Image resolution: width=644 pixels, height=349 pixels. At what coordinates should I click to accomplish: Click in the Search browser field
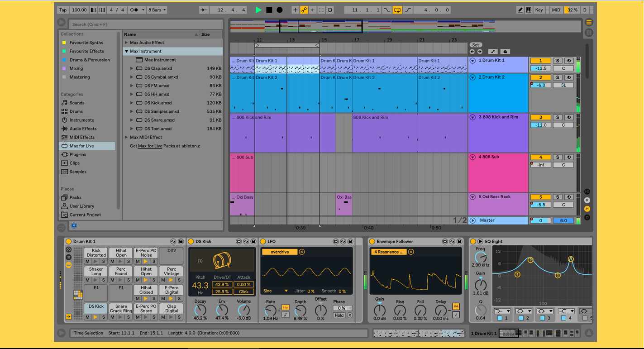[146, 24]
